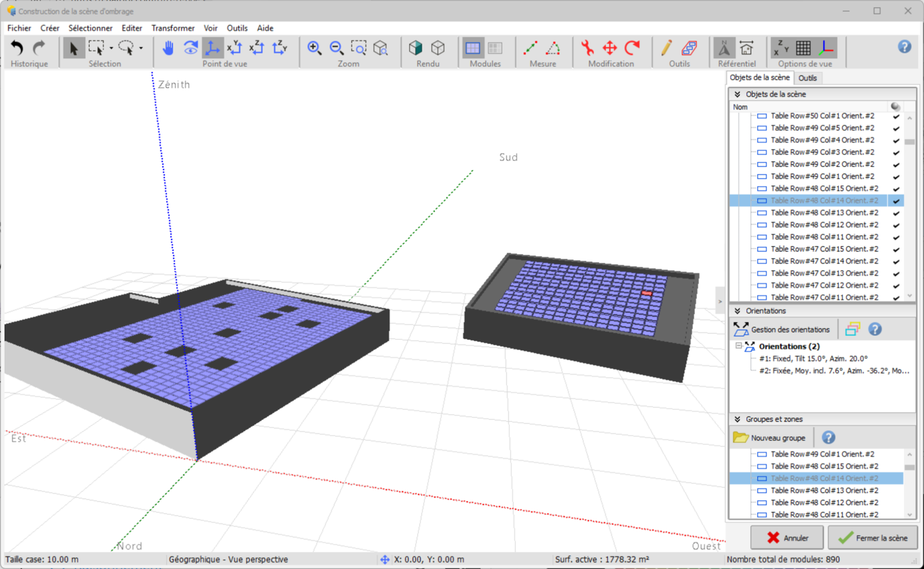Open the Sélectionner menu
This screenshot has height=569, width=924.
click(90, 28)
